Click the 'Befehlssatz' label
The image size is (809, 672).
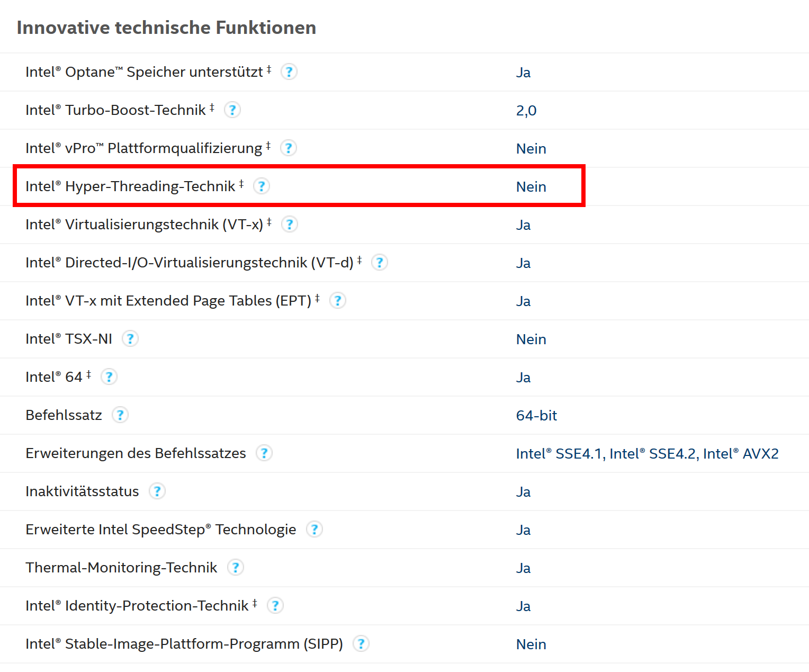tap(64, 415)
